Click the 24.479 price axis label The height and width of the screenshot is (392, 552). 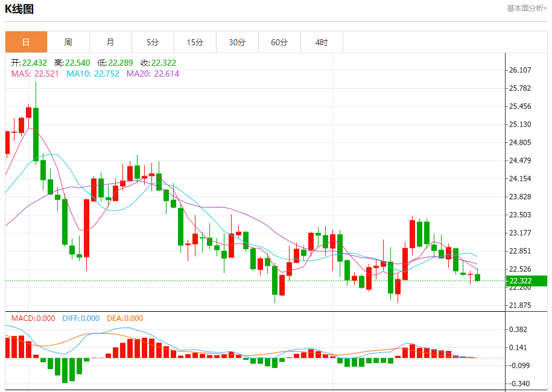click(520, 160)
